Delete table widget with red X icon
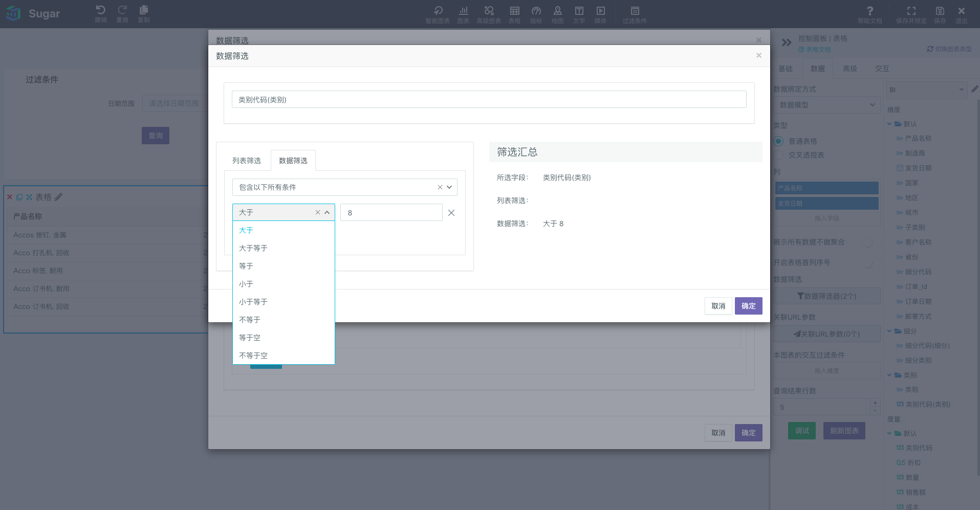 [x=10, y=197]
